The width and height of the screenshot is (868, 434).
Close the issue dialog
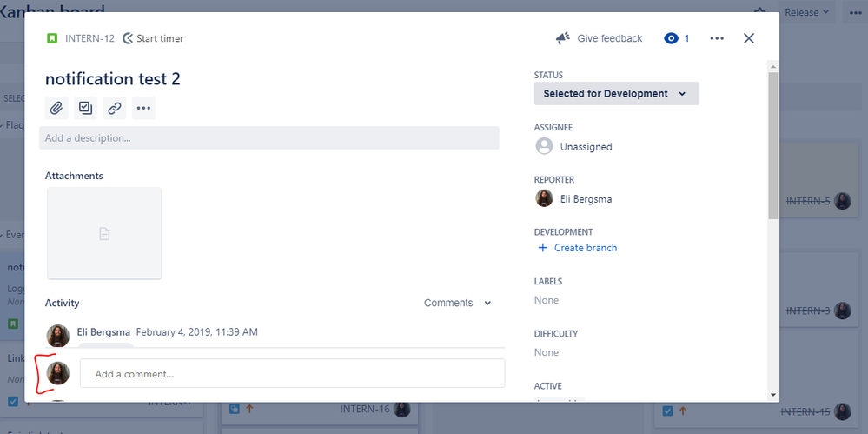tap(748, 38)
